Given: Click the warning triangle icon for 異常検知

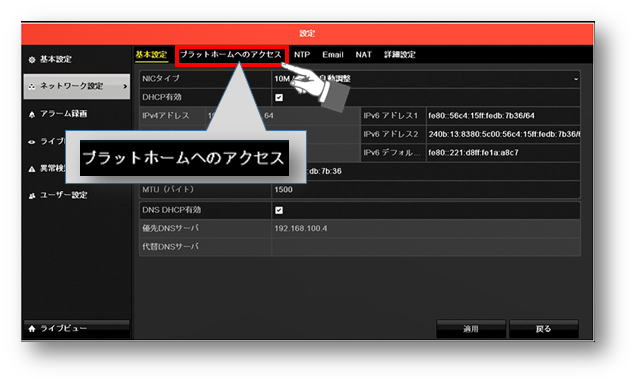Looking at the screenshot, I should (x=32, y=169).
